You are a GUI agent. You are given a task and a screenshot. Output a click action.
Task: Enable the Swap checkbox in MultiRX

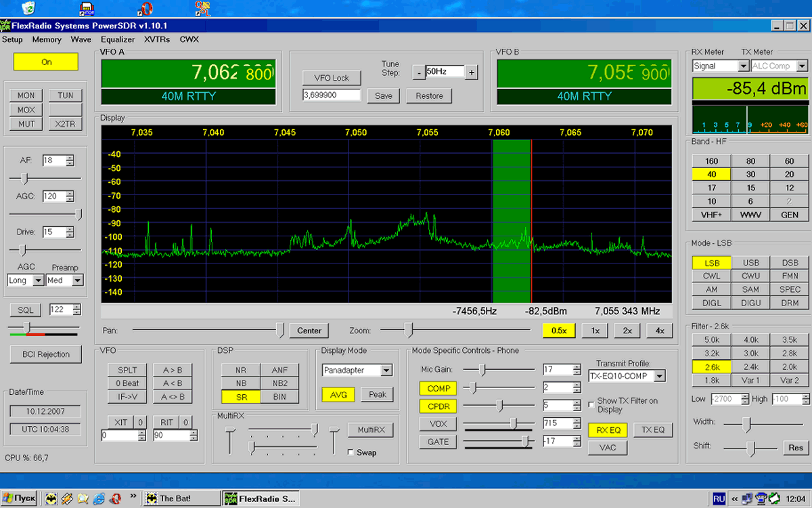tap(351, 452)
